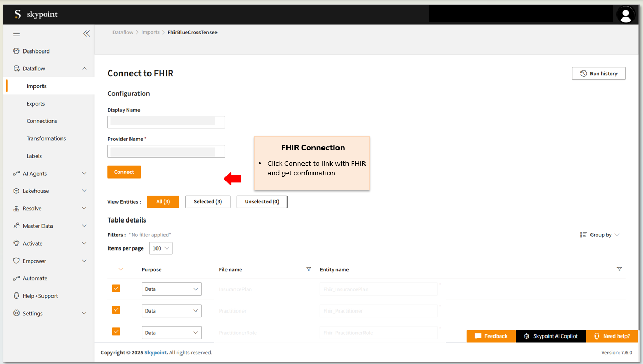The height and width of the screenshot is (364, 643).
Task: Click the Skypoint logo in header
Action: point(36,15)
